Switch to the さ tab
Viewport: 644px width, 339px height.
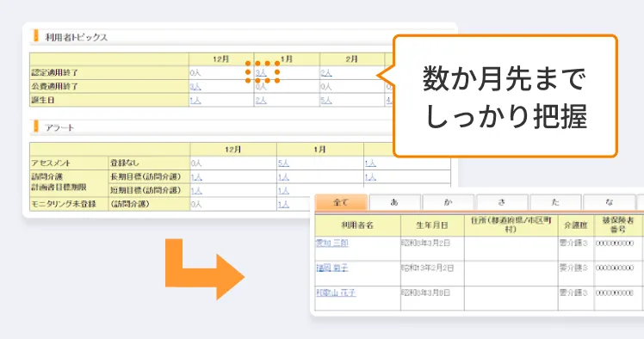(x=501, y=202)
